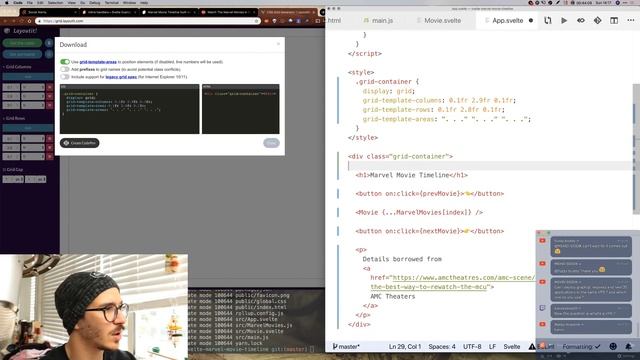This screenshot has height=360, width=640.
Task: Open unit dropdown of middle Grid Columns row
Action: coord(33,96)
